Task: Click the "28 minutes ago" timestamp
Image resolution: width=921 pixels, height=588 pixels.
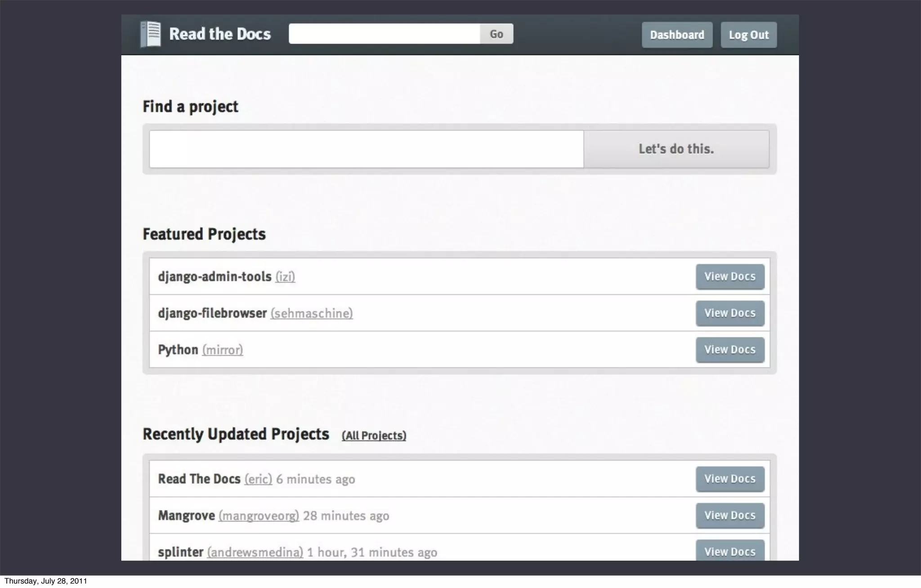Action: [346, 516]
